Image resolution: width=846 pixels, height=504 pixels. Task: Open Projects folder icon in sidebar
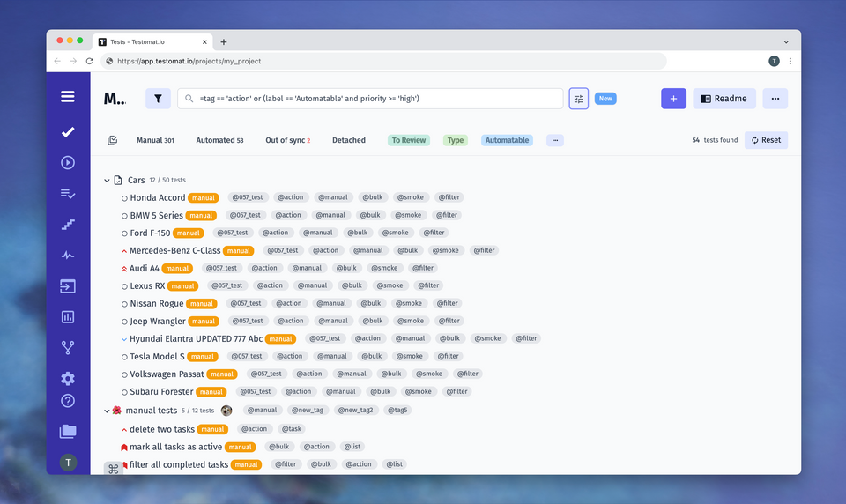point(68,431)
